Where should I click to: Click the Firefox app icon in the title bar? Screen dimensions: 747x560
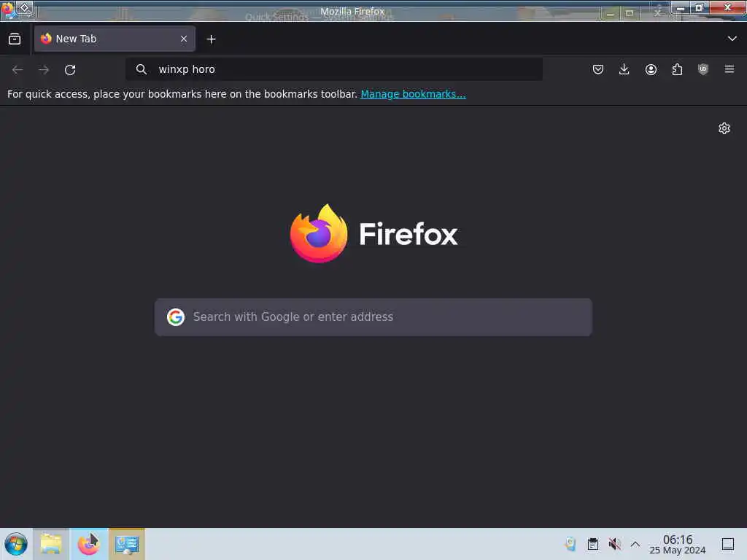7,9
